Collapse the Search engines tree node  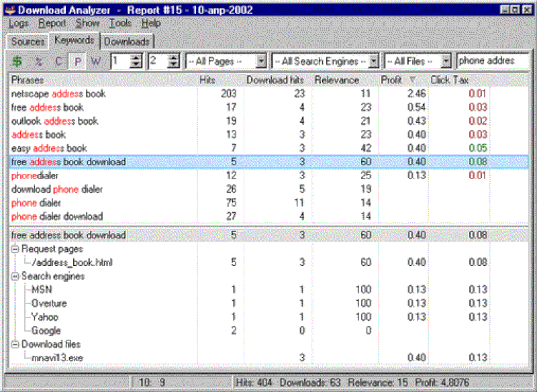click(14, 276)
